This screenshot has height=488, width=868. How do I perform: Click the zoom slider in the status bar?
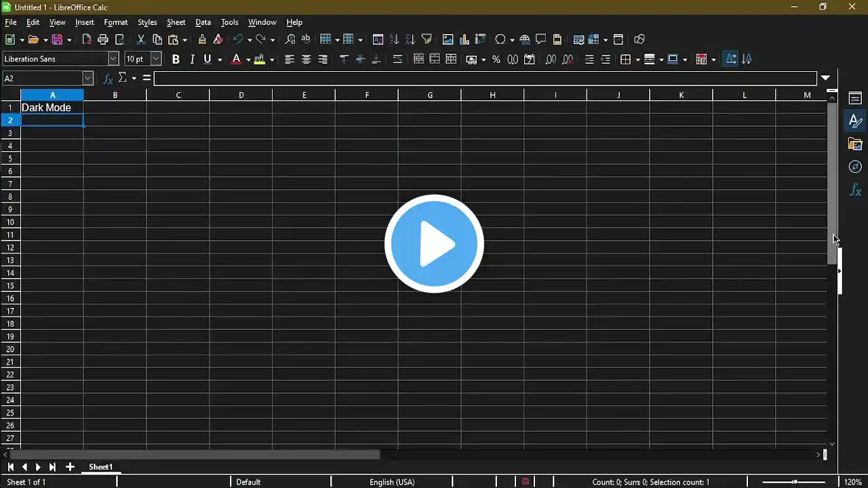coord(795,482)
